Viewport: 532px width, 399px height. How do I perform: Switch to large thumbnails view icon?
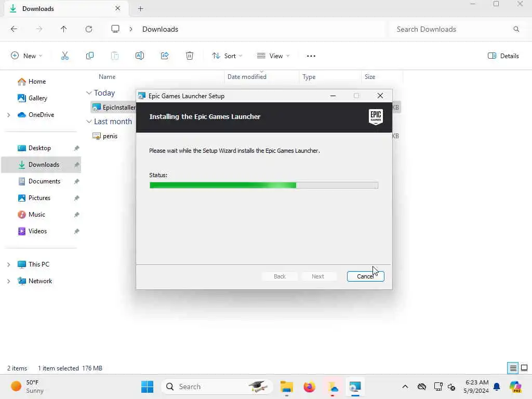pyautogui.click(x=524, y=368)
